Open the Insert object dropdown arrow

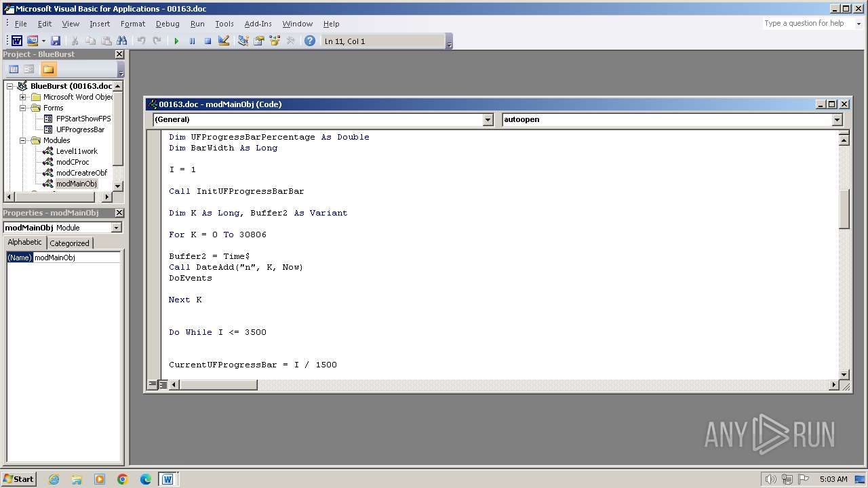point(43,41)
